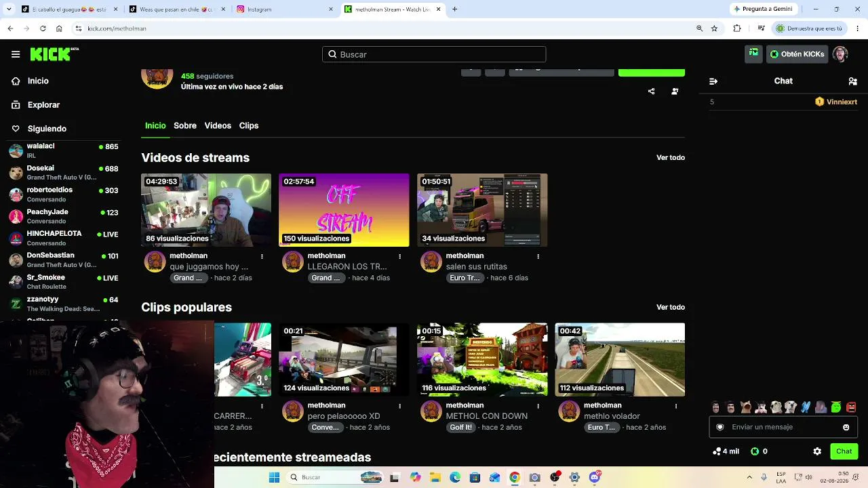Open Microsoft Edge from the taskbar

coord(455,477)
